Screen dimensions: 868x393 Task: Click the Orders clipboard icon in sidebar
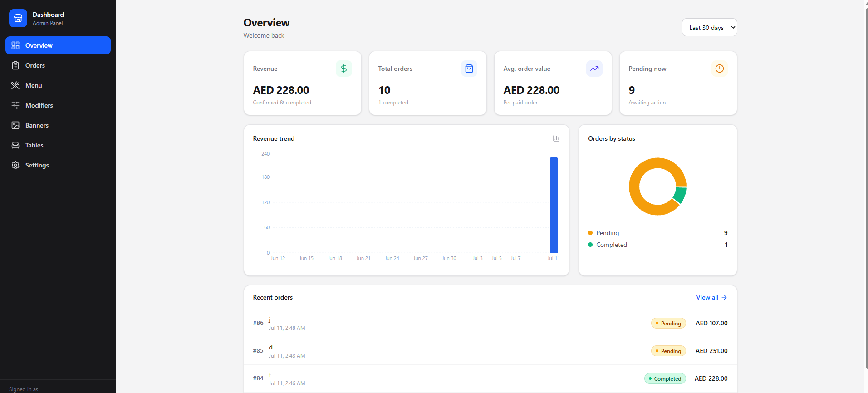pyautogui.click(x=15, y=65)
